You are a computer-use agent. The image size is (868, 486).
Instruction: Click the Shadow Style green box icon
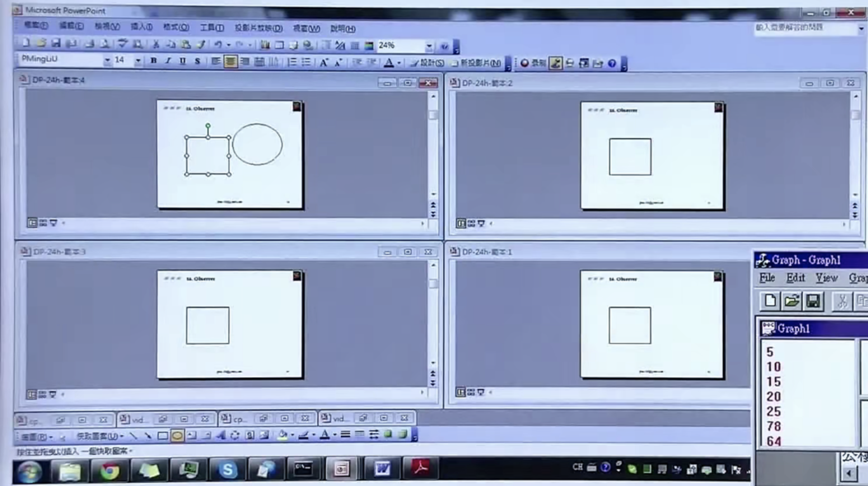click(388, 434)
